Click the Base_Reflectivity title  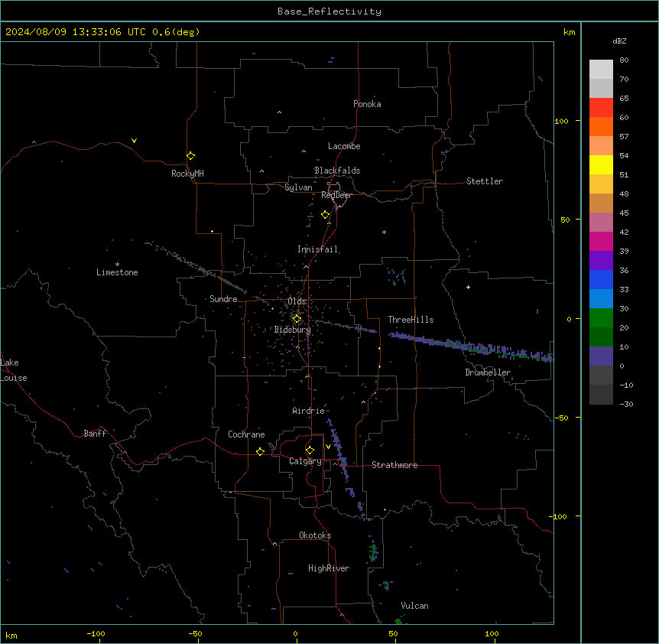(329, 11)
